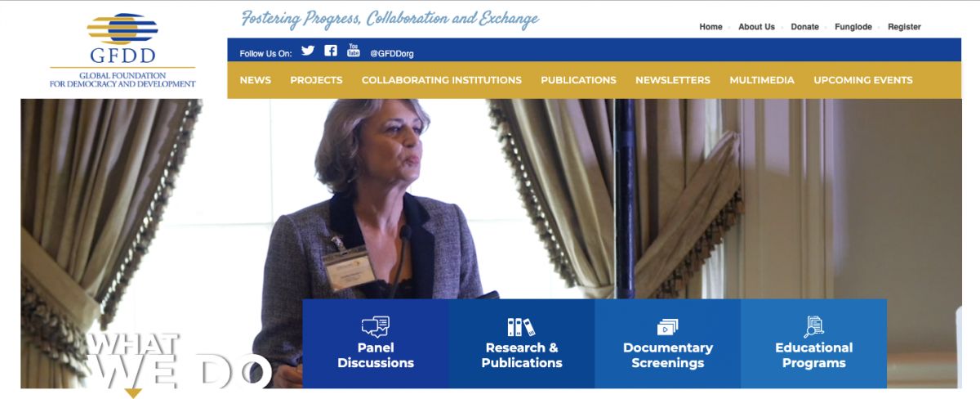Visit the GFDD Facebook page icon
Viewport: 980px width, 399px height.
(331, 51)
